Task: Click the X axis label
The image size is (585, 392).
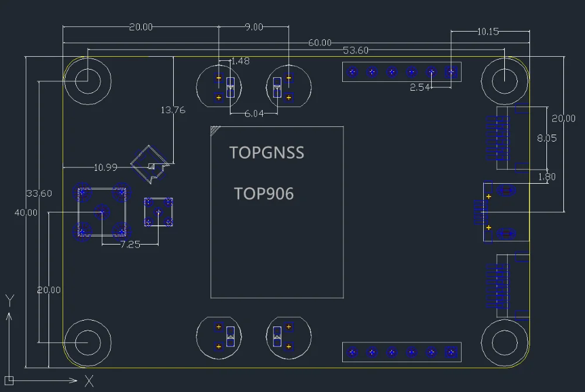Action: pyautogui.click(x=89, y=381)
